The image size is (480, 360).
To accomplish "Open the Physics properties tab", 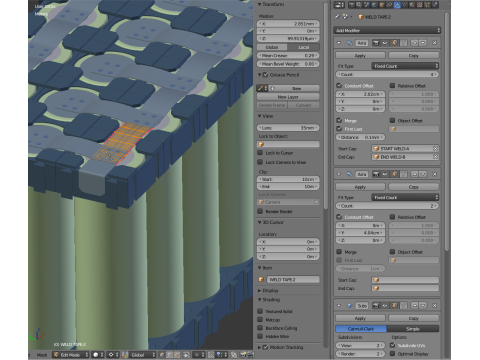I will pyautogui.click(x=435, y=5).
